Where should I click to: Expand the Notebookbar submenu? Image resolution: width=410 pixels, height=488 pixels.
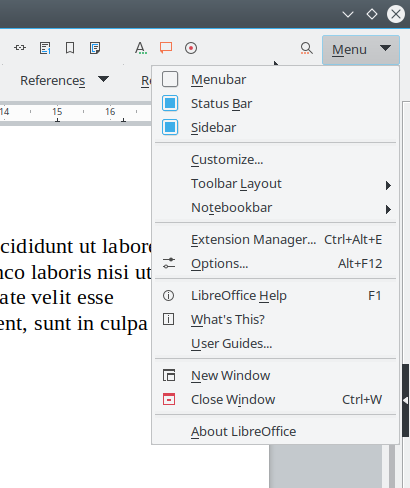[275, 208]
